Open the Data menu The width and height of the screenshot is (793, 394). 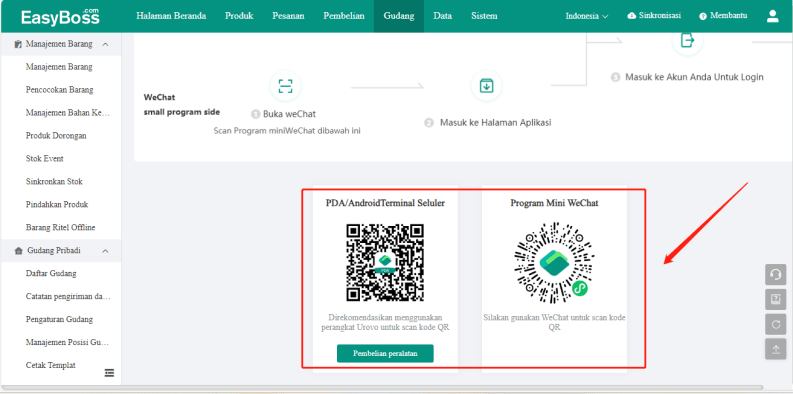443,16
